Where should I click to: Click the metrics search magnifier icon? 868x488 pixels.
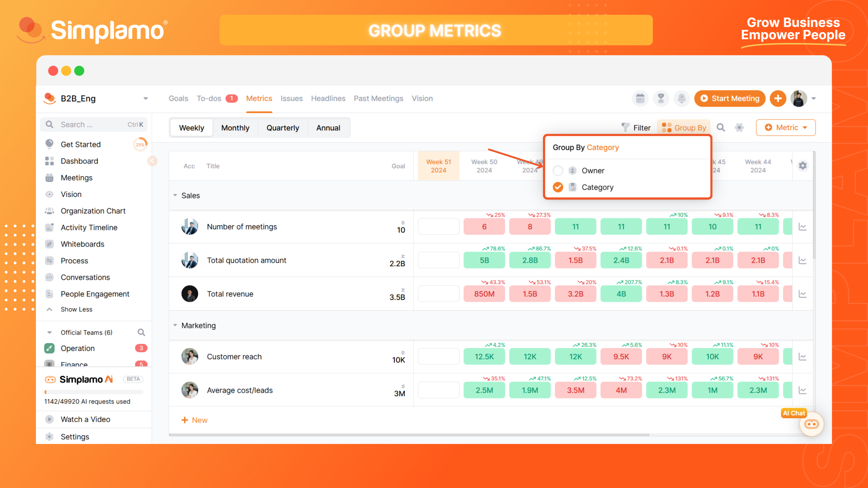tap(720, 128)
